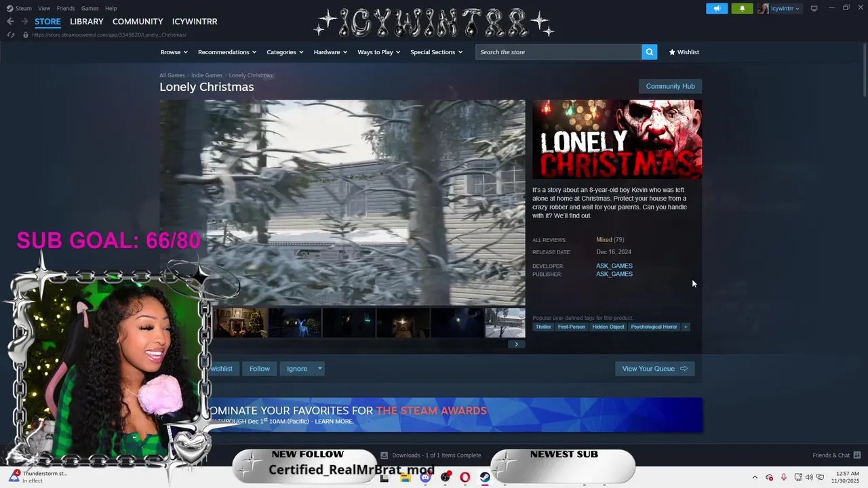Click the Friends & Chat icon
Viewport: 868px width, 488px height.
(856, 455)
